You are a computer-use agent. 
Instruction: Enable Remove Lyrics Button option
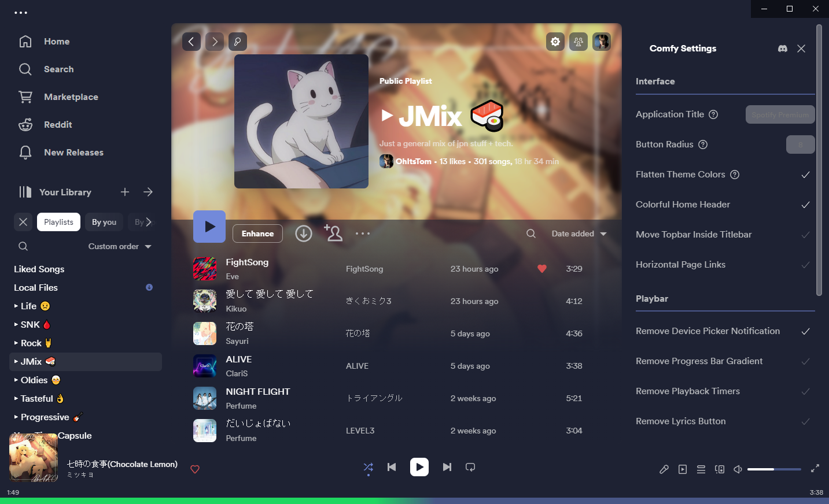tap(805, 421)
